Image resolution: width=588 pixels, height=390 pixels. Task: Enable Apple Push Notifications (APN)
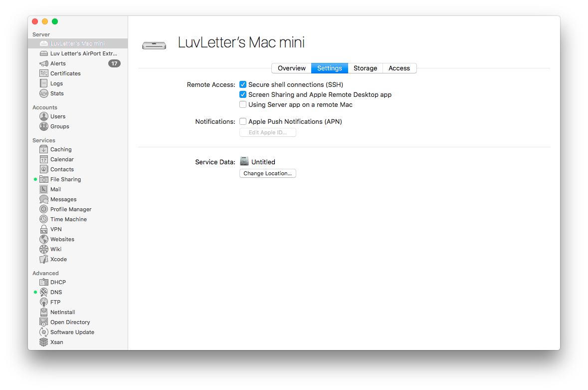click(243, 121)
